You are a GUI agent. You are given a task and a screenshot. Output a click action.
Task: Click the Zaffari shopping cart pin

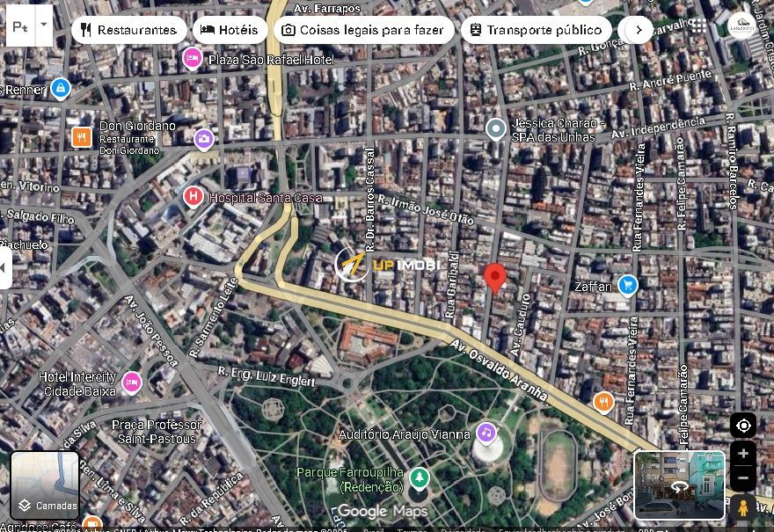click(x=627, y=284)
